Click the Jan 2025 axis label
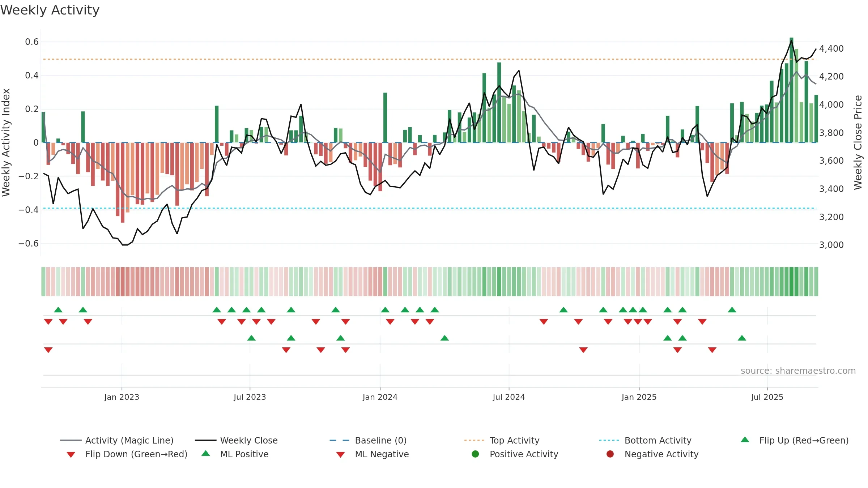868x488 pixels. [639, 397]
